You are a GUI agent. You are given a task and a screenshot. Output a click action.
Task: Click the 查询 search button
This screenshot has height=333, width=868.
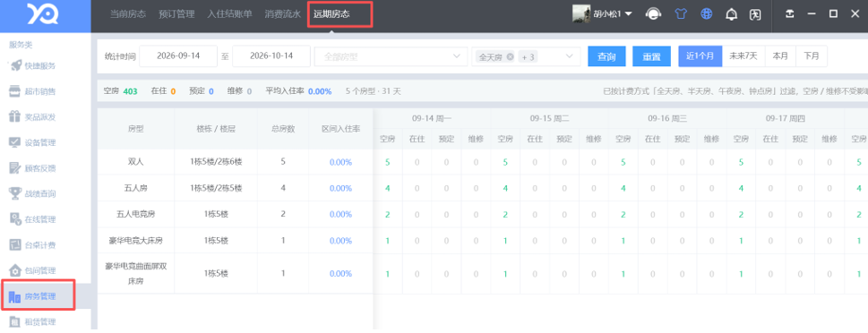point(606,56)
